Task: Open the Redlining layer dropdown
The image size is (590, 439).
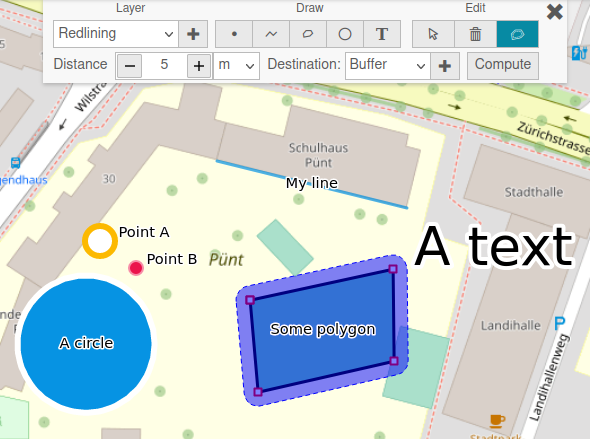Action: [x=116, y=34]
